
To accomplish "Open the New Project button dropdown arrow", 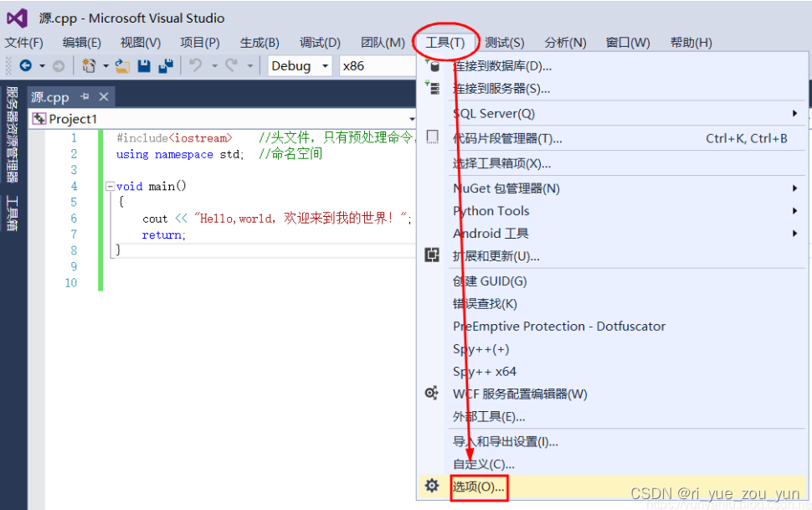I will [x=105, y=66].
